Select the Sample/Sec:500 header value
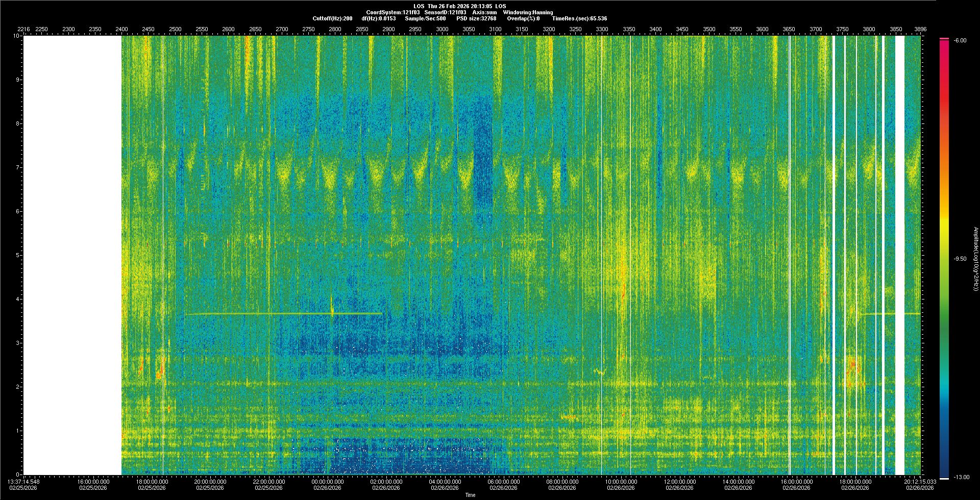980x500 pixels. (x=425, y=18)
